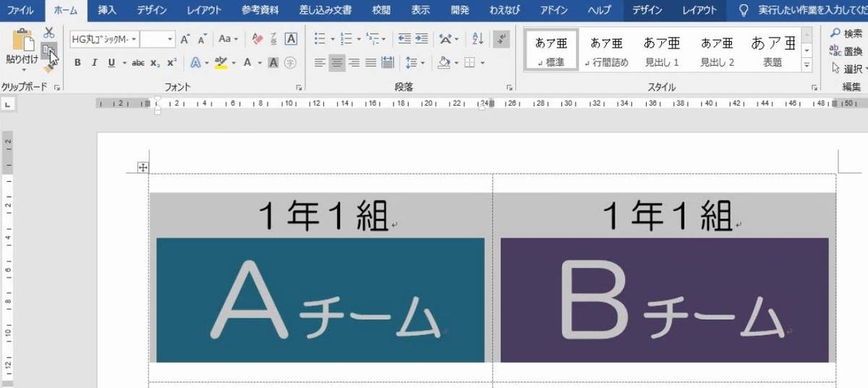The width and height of the screenshot is (868, 388).
Task: Open the font name dropdown HG丸ゴシックM
Action: click(x=135, y=39)
